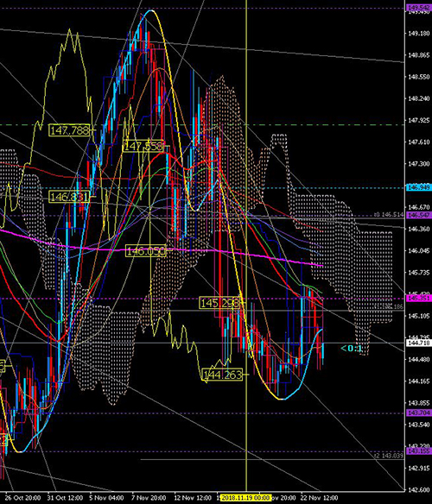Click the 31 Oct 12:00 time label
Viewport: 432px width, 504px height.
[65, 498]
